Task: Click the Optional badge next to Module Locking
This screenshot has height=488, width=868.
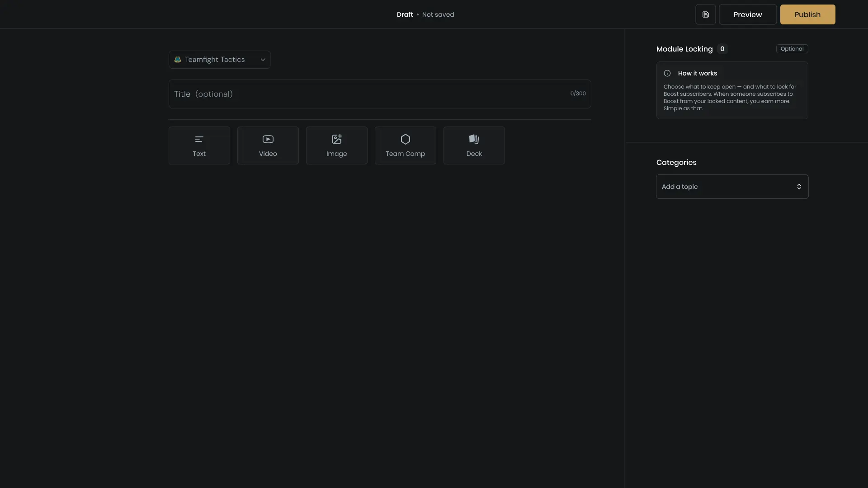Action: [792, 48]
